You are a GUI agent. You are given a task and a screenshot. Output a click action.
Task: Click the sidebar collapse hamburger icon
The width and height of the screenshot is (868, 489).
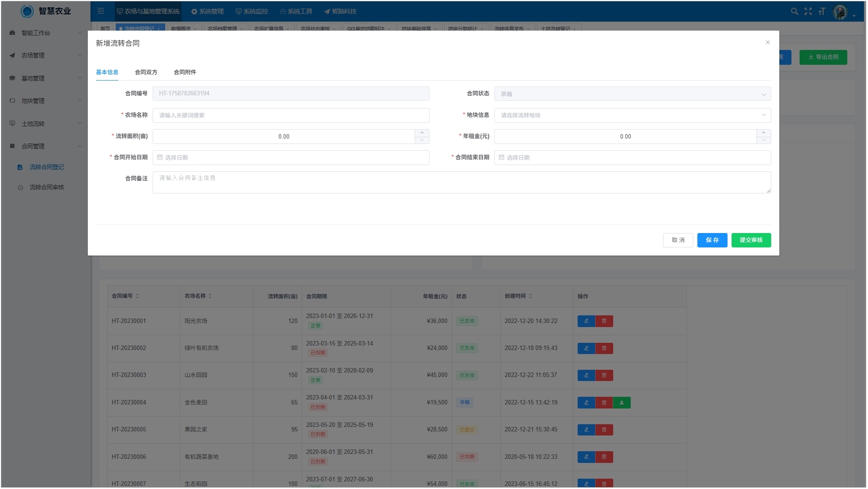click(101, 11)
